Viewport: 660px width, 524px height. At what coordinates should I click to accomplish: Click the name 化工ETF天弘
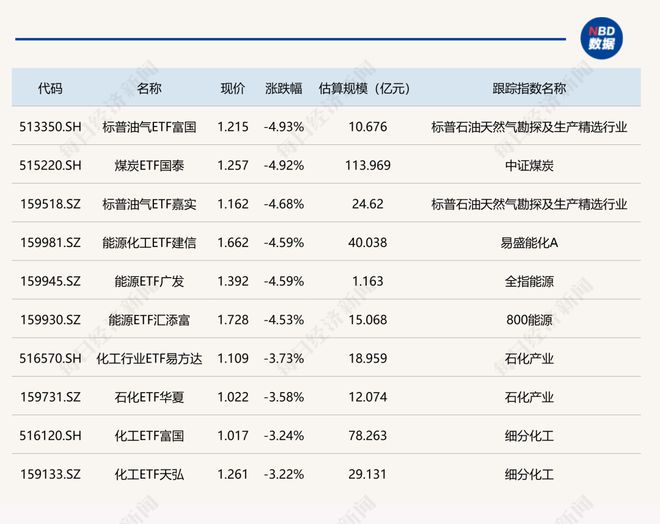tap(149, 474)
